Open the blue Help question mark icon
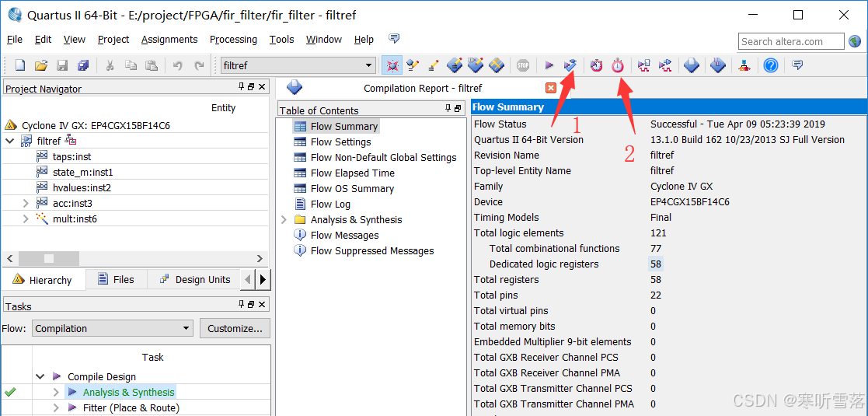Viewport: 868px width, 416px height. pos(771,65)
